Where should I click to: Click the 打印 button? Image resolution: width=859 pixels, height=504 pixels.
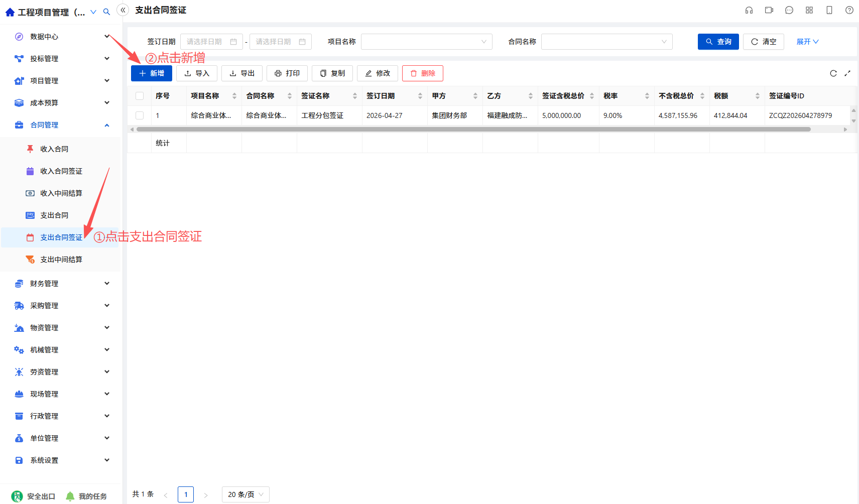pyautogui.click(x=287, y=73)
